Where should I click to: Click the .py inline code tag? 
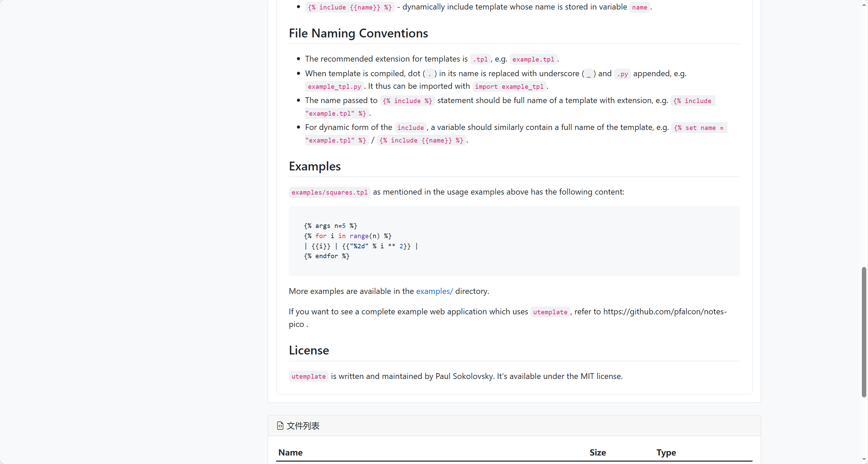pos(622,74)
